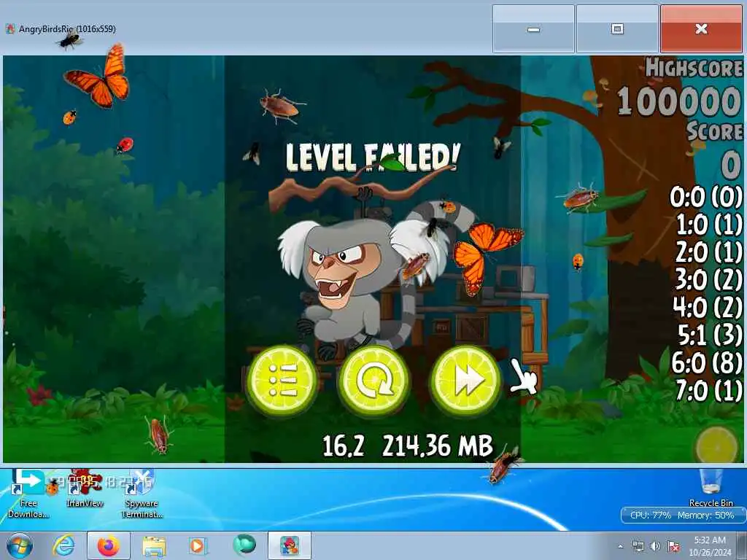Minimize the AngryBirdsRio window
The image size is (747, 560).
tap(533, 29)
